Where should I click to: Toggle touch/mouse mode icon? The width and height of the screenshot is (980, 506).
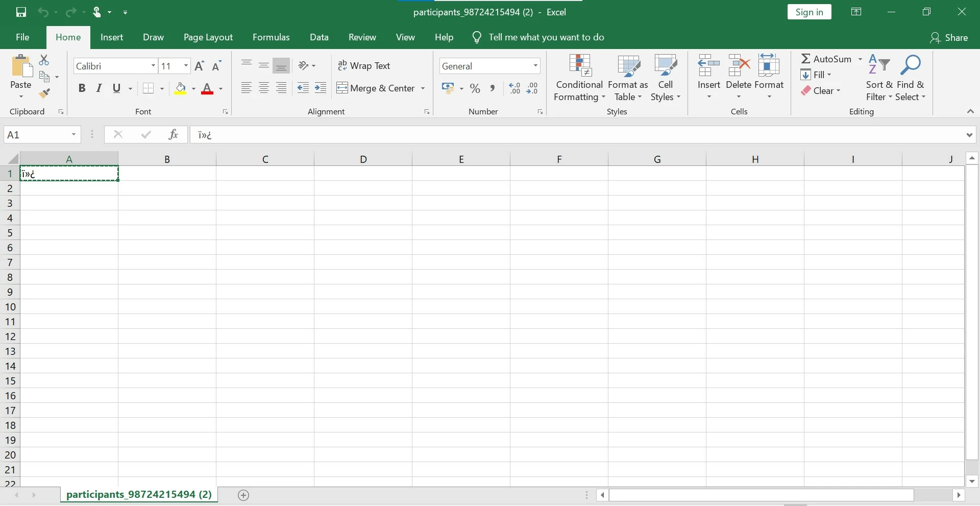point(97,12)
